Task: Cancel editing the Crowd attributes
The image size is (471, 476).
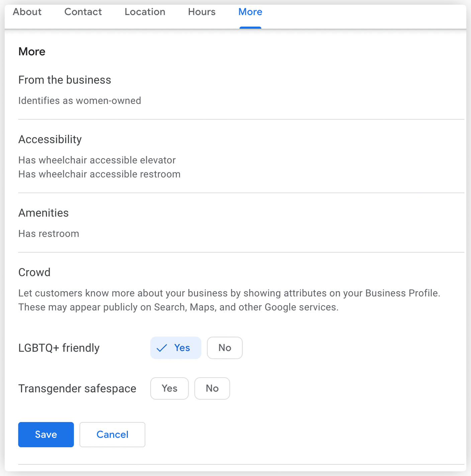Action: click(112, 435)
